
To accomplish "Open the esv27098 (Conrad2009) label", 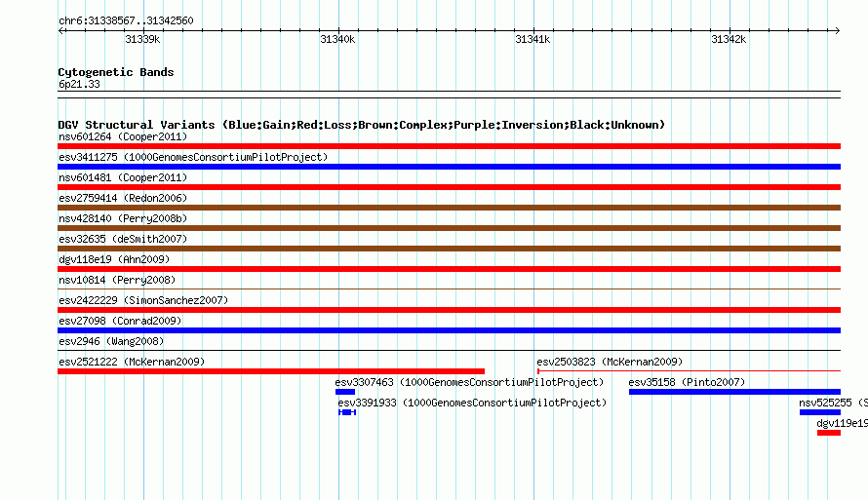I will (120, 321).
